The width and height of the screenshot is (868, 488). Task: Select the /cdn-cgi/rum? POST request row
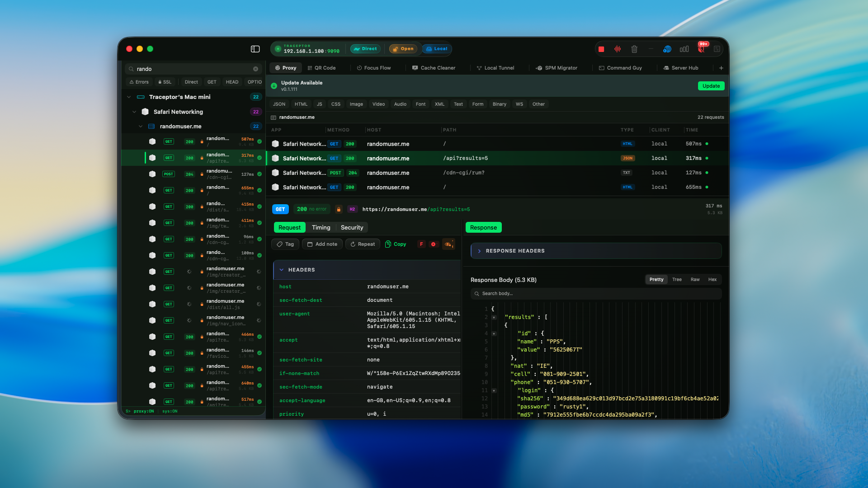pos(497,173)
